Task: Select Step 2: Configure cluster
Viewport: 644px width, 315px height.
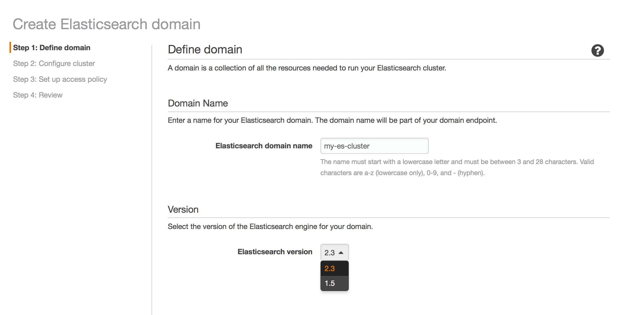Action: pos(54,63)
